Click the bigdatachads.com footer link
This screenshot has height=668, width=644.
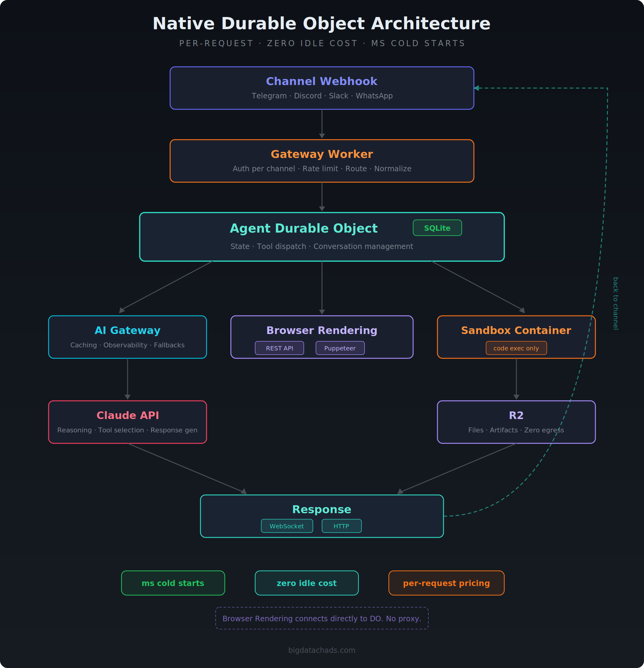(321, 649)
